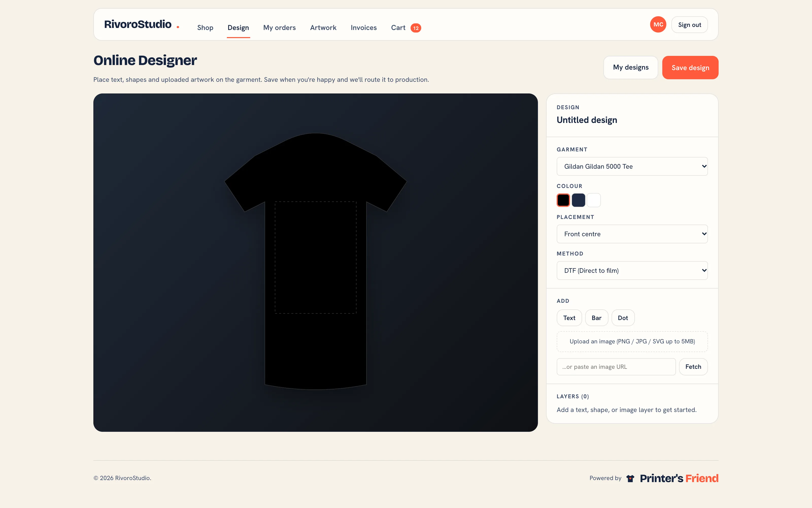Screen dimensions: 812x508
Task: Click the cart badge showing 12
Action: [x=416, y=28]
